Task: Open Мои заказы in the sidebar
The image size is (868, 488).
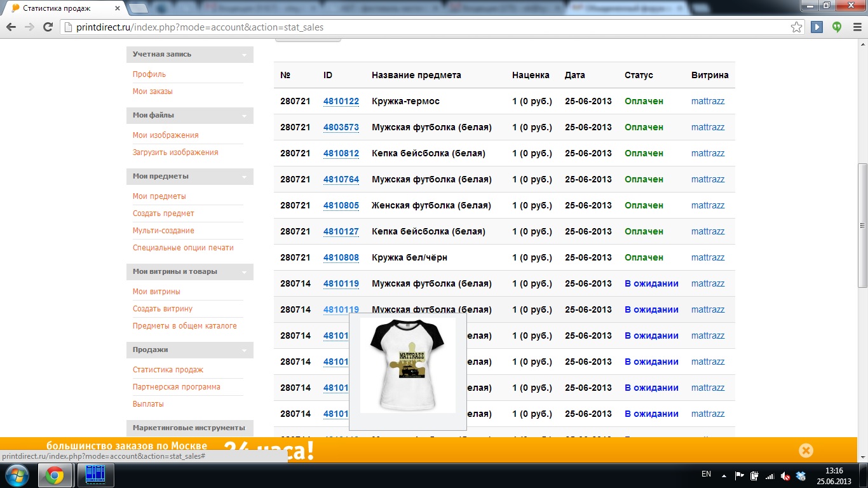Action: click(x=153, y=91)
